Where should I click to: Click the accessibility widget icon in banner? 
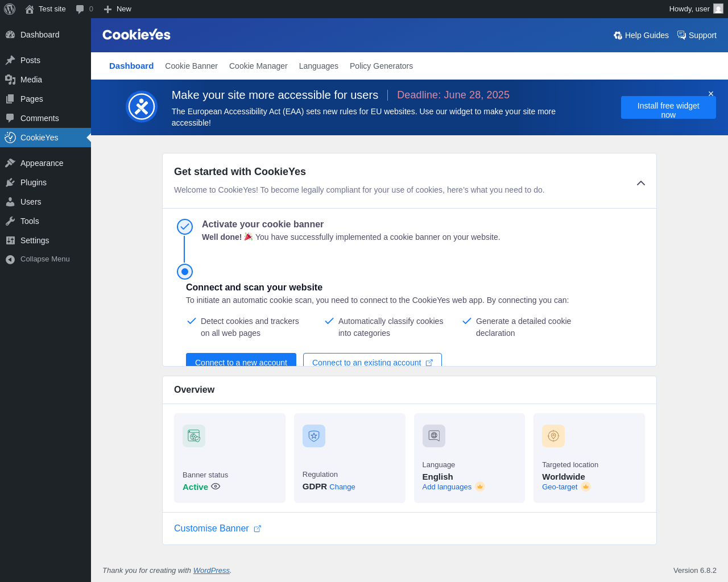pos(142,107)
